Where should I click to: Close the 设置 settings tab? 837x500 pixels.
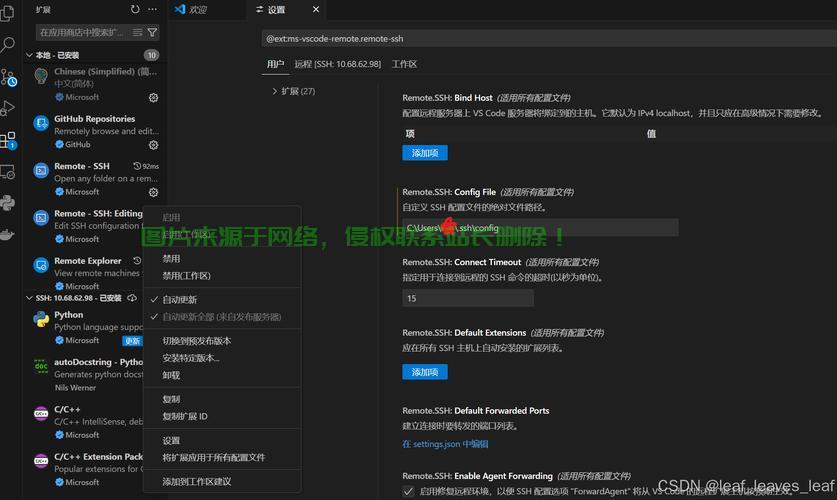(x=316, y=9)
